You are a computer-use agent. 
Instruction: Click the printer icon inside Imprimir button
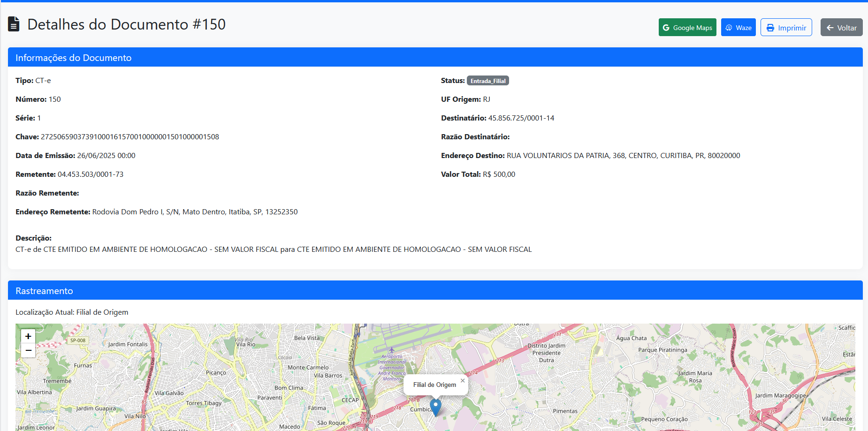[771, 27]
